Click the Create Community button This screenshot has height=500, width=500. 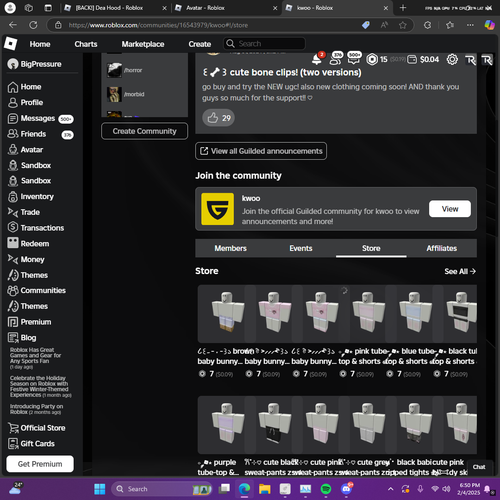click(x=144, y=131)
